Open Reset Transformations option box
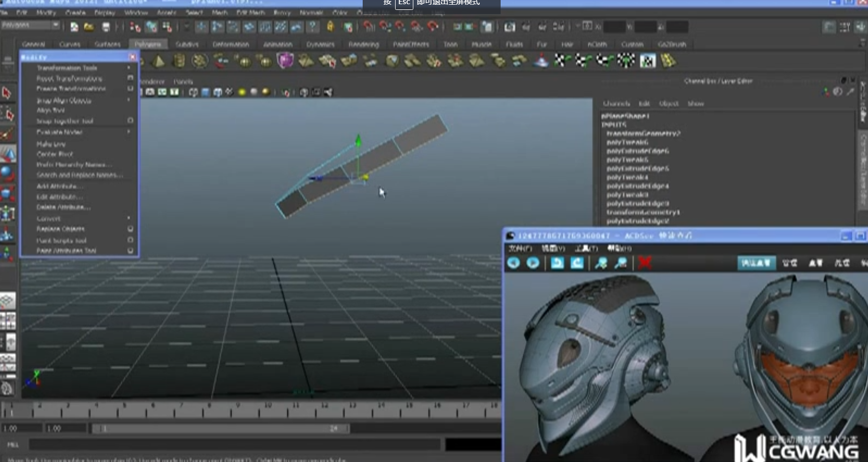 pyautogui.click(x=130, y=78)
